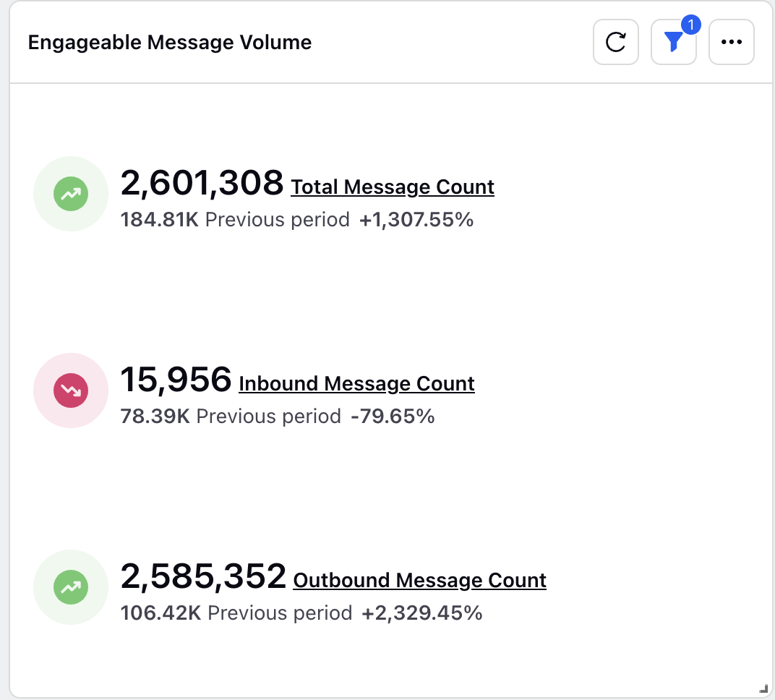This screenshot has width=775, height=700.
Task: Click the 184.81K Previous period text
Action: point(235,220)
